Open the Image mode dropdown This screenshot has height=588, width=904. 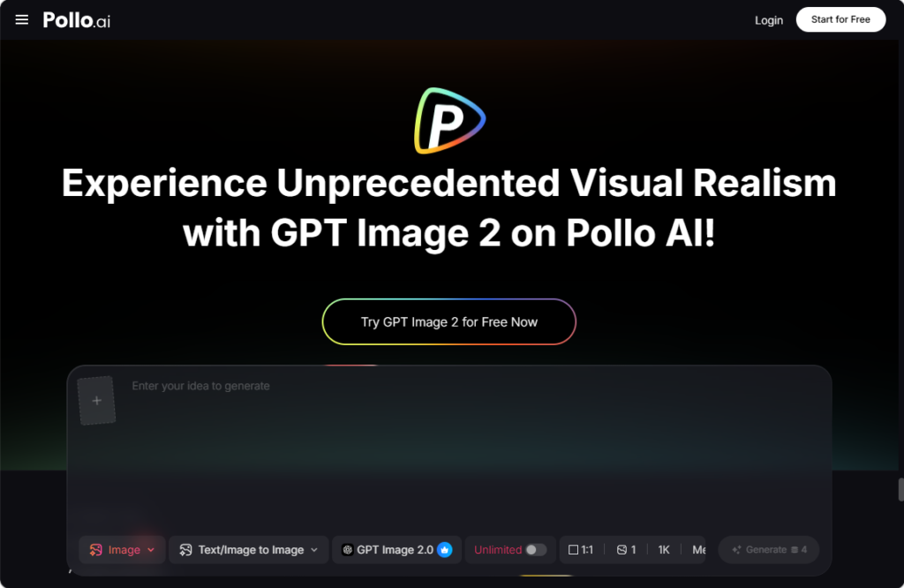point(122,550)
